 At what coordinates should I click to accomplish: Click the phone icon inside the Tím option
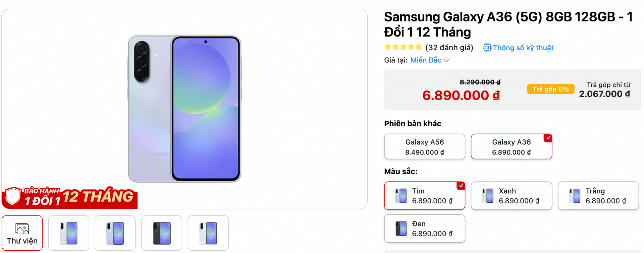401,195
